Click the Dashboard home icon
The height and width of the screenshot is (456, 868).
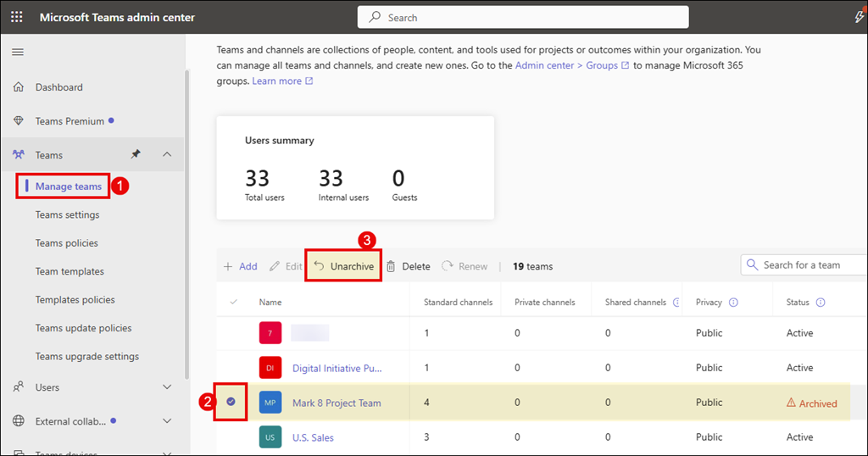point(19,87)
